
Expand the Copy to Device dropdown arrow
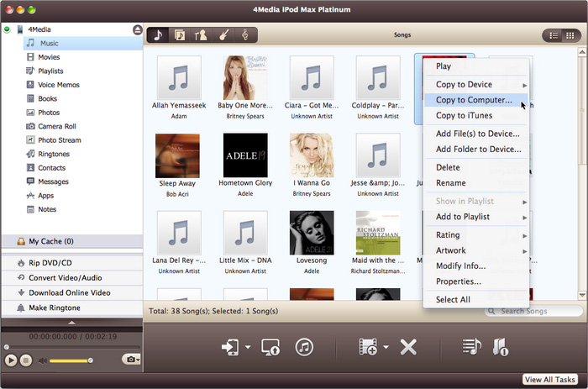(248, 347)
